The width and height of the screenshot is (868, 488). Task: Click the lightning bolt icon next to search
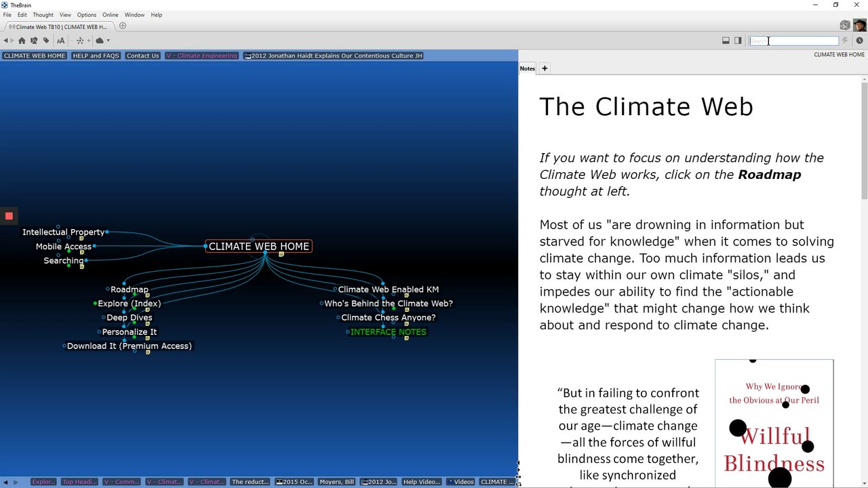(x=845, y=41)
